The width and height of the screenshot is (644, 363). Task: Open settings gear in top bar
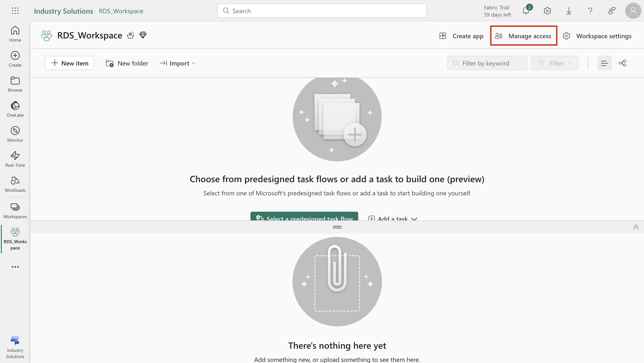click(x=547, y=11)
